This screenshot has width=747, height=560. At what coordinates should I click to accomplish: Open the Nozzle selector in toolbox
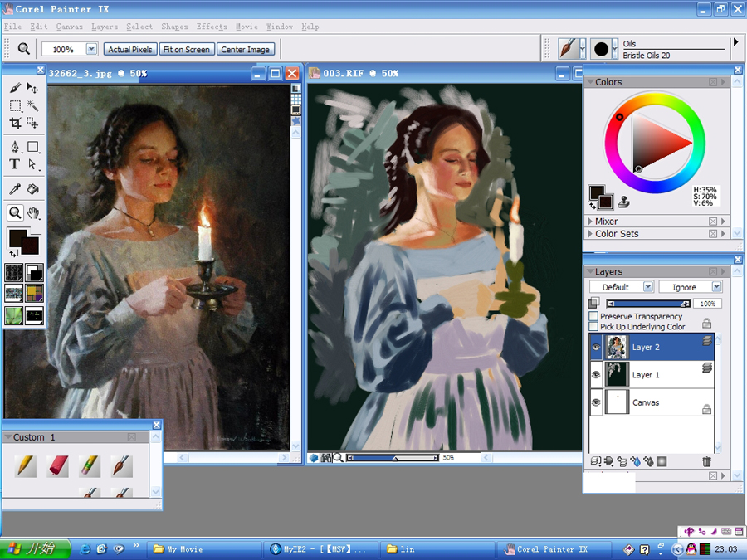34,314
